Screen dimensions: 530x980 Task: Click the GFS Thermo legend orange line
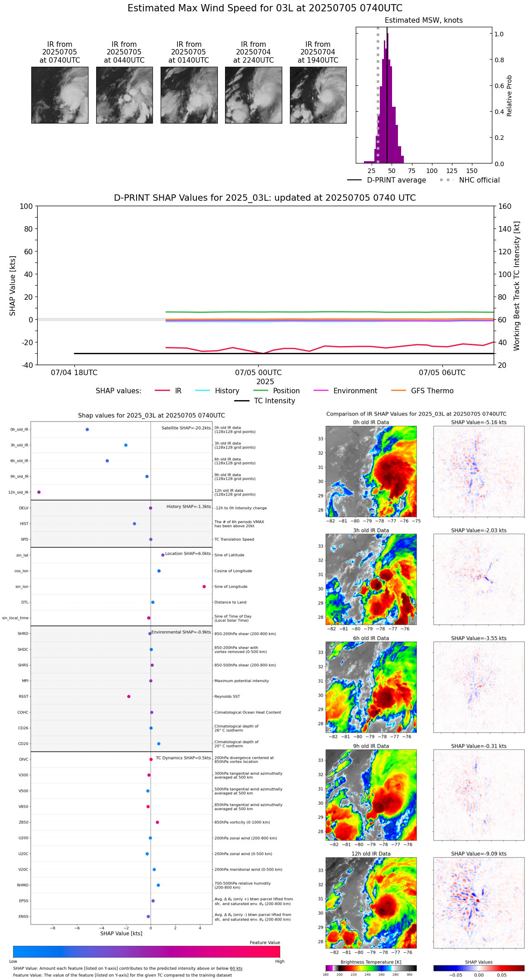click(398, 391)
